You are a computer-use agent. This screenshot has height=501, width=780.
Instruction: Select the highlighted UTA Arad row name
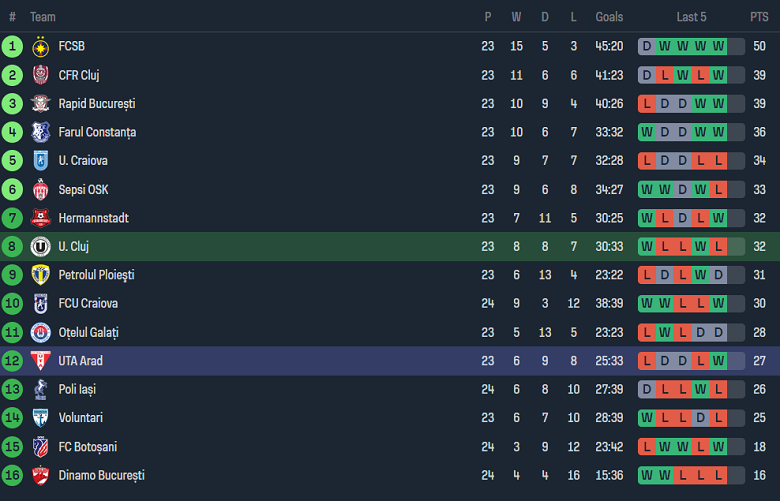(81, 361)
